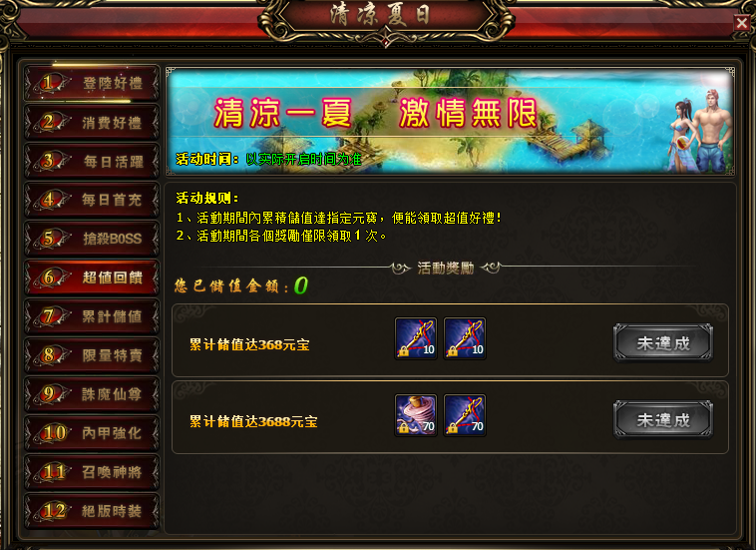The height and width of the screenshot is (550, 756).
Task: Select the pot reward icon with 70
Action: [416, 415]
